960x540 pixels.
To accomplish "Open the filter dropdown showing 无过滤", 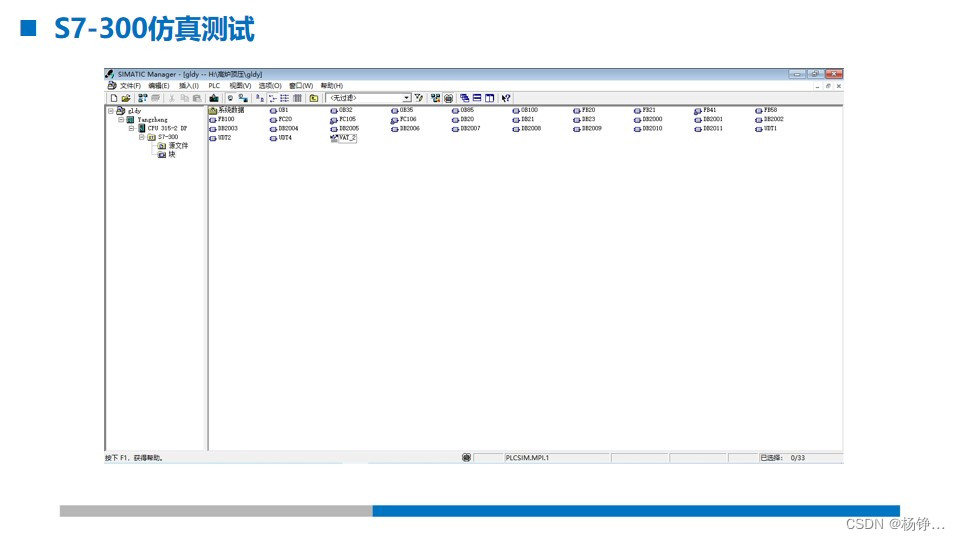I will point(368,98).
